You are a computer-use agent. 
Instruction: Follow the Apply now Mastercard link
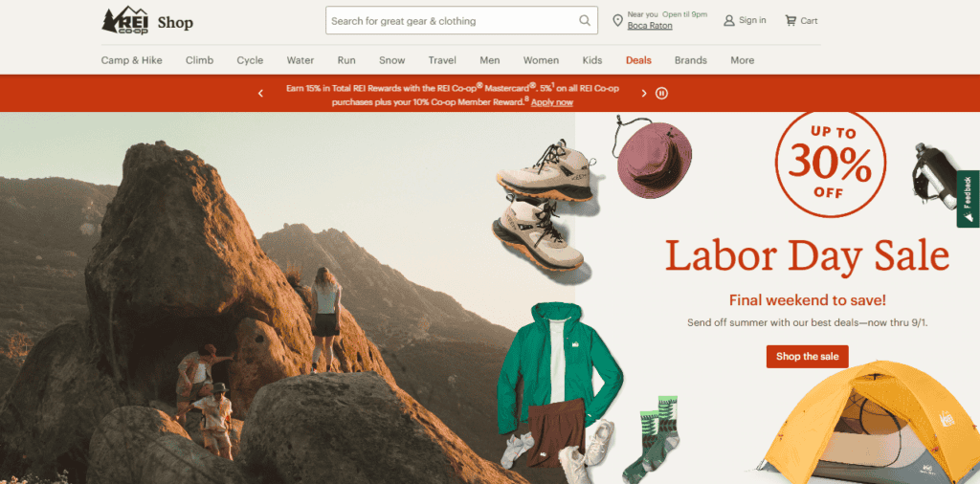pos(552,102)
